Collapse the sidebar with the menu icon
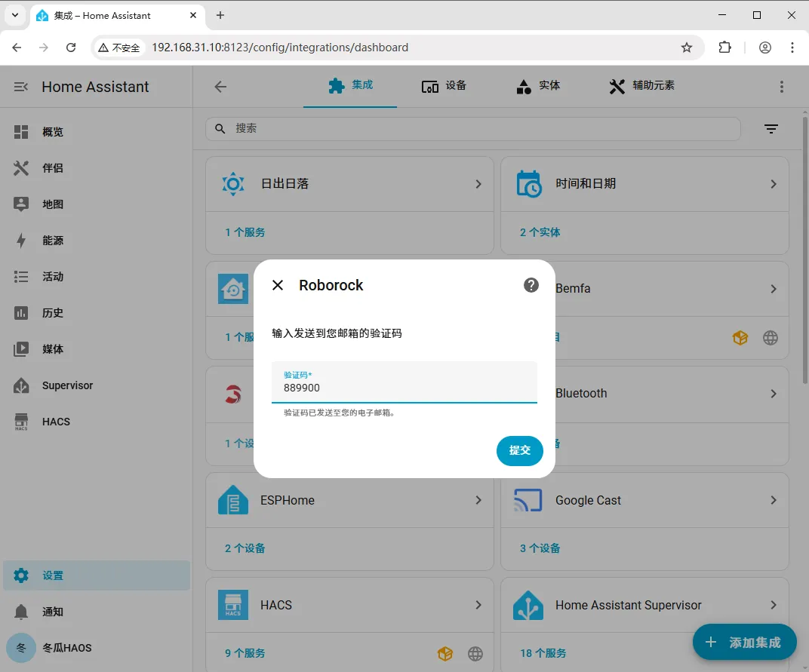809x672 pixels. (x=20, y=87)
